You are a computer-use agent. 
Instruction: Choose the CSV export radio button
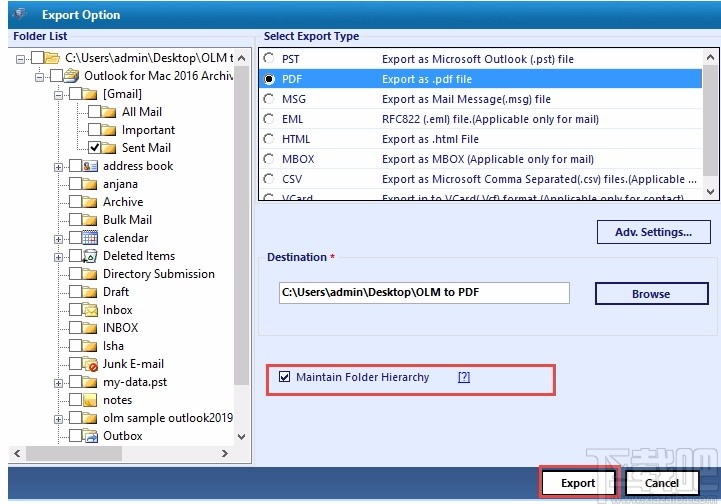click(x=269, y=178)
